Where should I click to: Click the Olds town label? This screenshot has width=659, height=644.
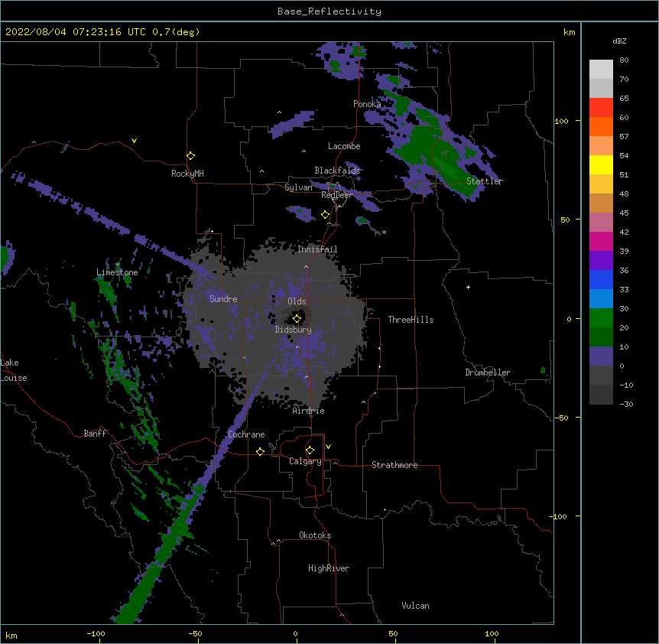tap(297, 301)
